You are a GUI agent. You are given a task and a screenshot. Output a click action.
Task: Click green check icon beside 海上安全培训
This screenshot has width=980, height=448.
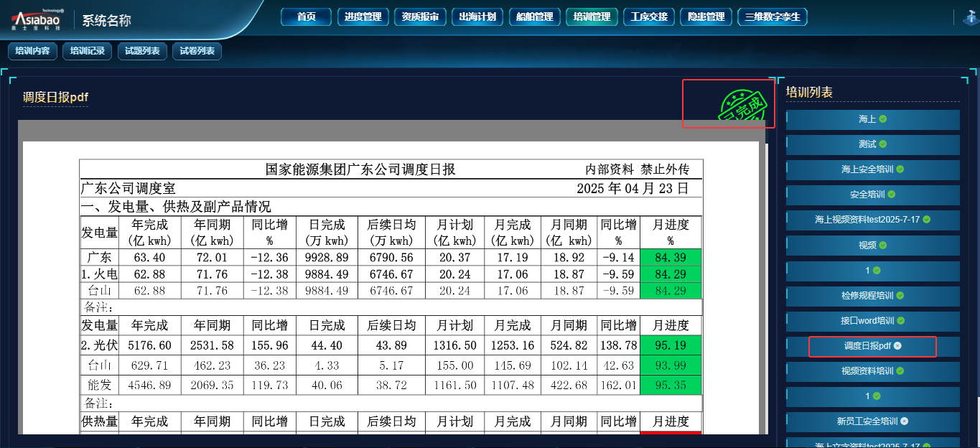(900, 169)
